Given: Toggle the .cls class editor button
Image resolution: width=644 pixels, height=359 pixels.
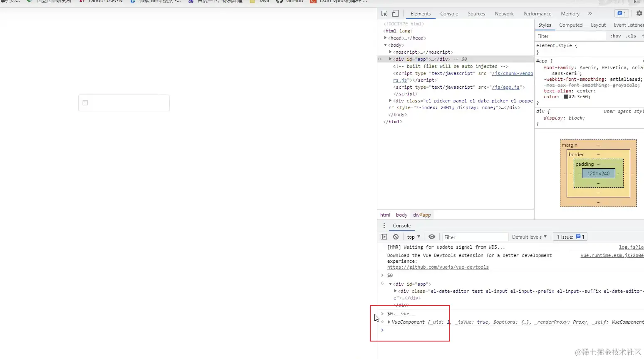Looking at the screenshot, I should pos(631,36).
